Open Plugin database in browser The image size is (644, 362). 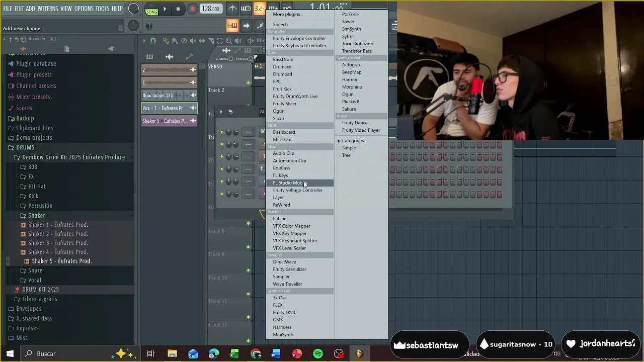click(x=36, y=64)
